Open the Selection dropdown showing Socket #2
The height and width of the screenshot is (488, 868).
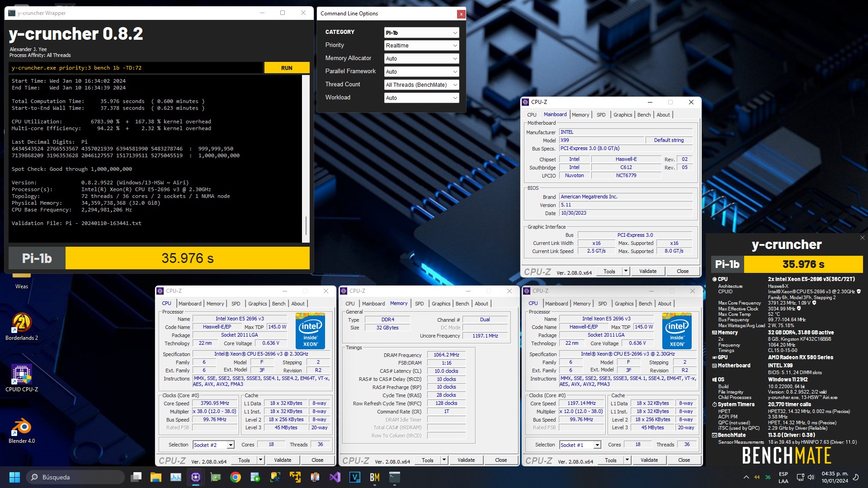tap(213, 445)
